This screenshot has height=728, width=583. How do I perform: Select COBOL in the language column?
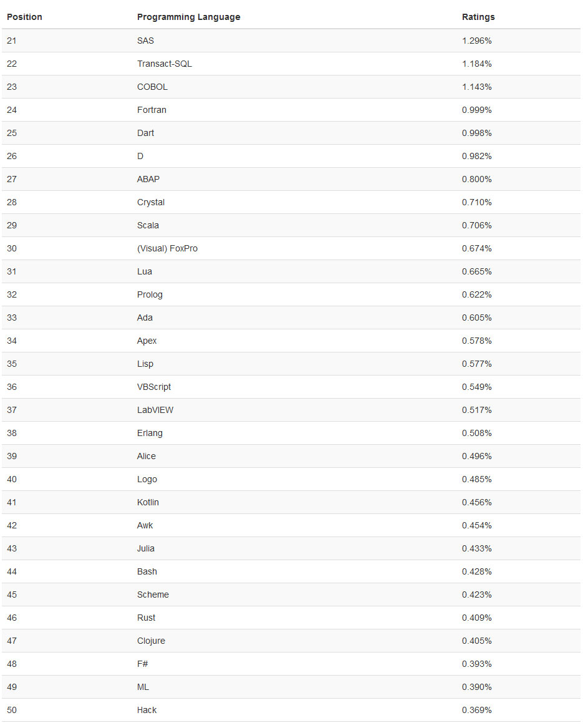click(x=152, y=87)
